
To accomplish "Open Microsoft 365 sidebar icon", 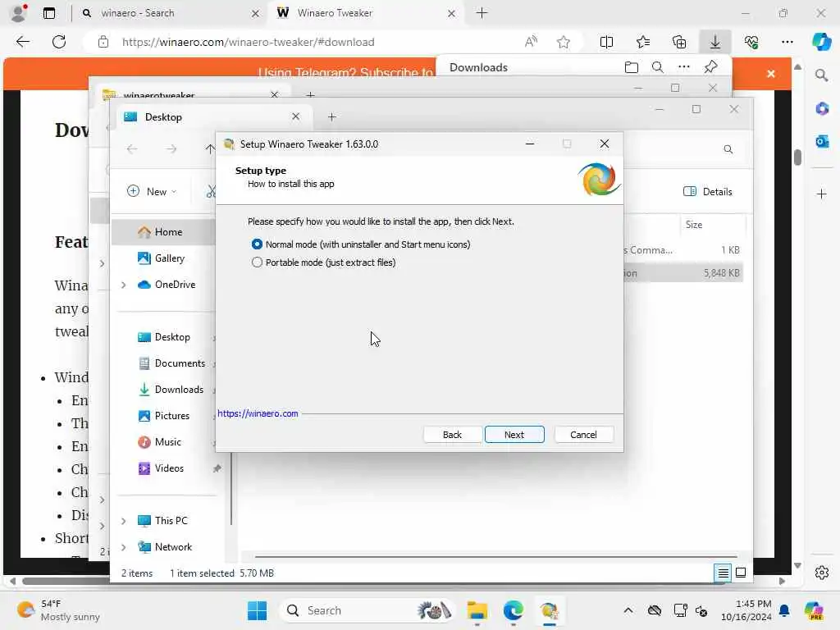I will (821, 109).
